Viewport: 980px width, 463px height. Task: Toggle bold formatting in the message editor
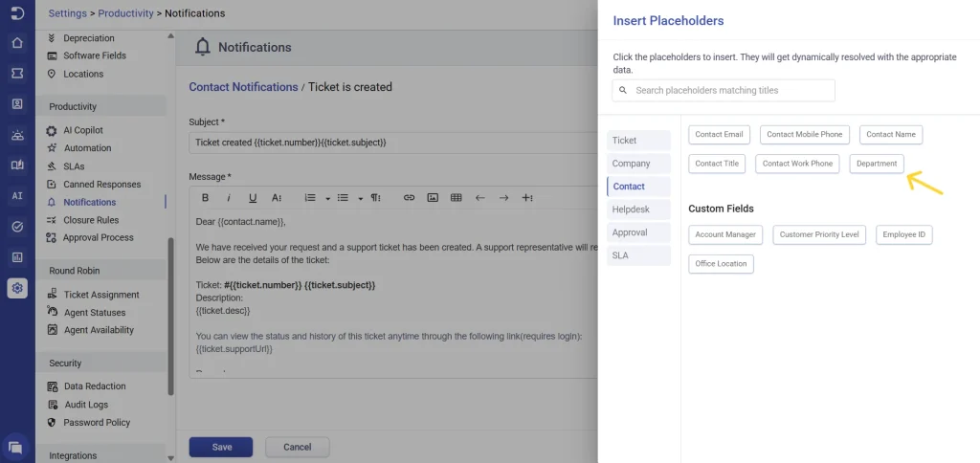tap(205, 198)
